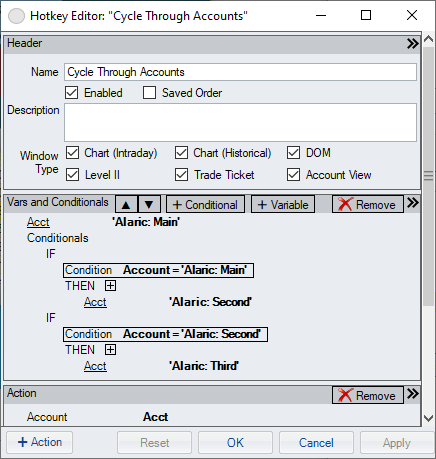Screen dimensions: 436x459
Task: Add a new Action
Action: pyautogui.click(x=40, y=442)
